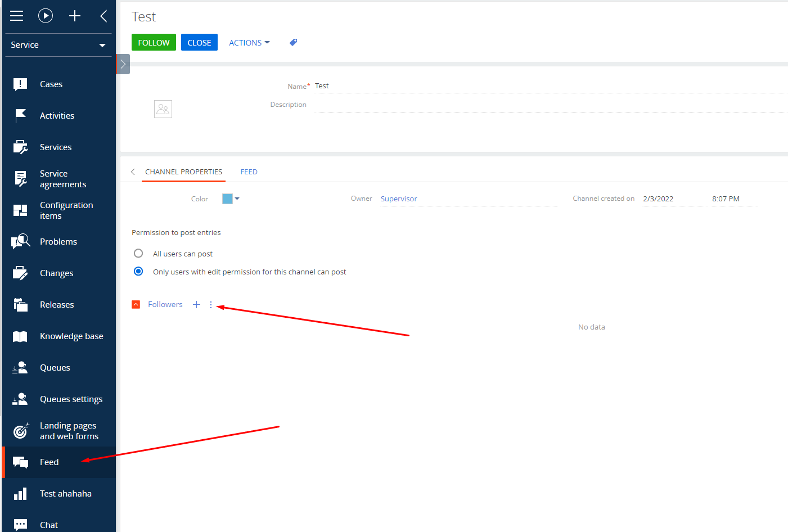Click the tag icon next to Actions

pyautogui.click(x=293, y=43)
